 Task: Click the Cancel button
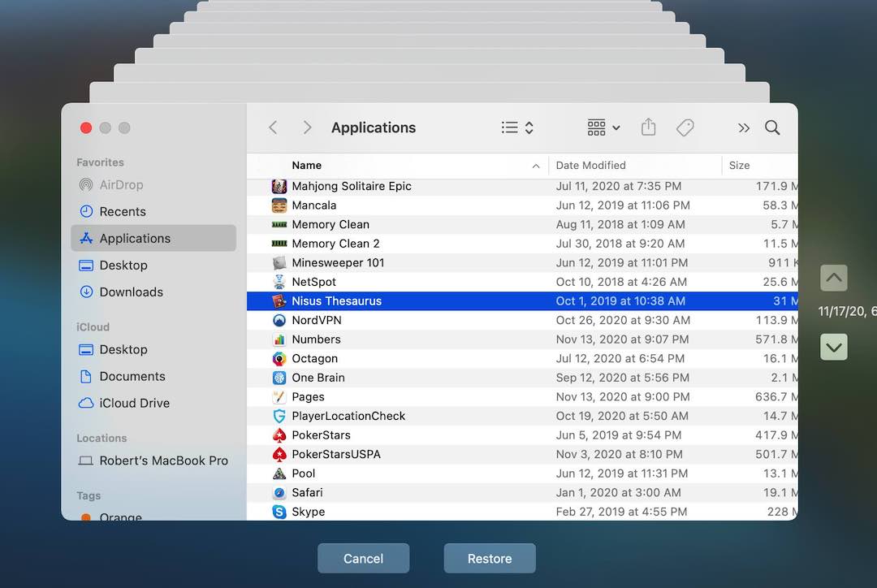pyautogui.click(x=364, y=558)
